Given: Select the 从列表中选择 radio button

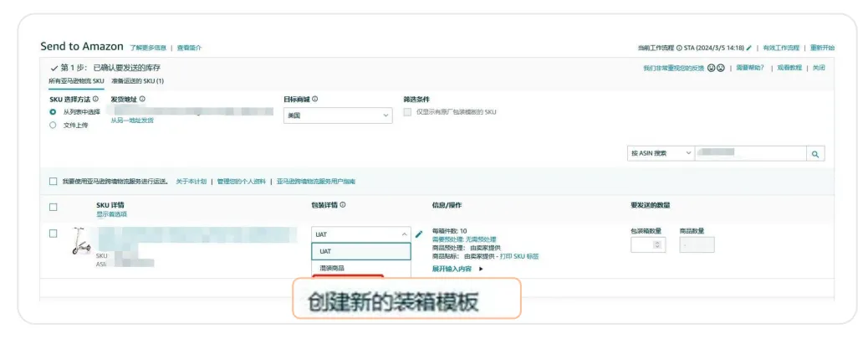Looking at the screenshot, I should [54, 111].
